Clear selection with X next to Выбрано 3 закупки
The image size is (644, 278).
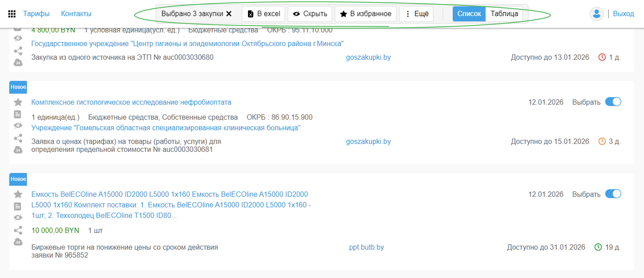(229, 14)
